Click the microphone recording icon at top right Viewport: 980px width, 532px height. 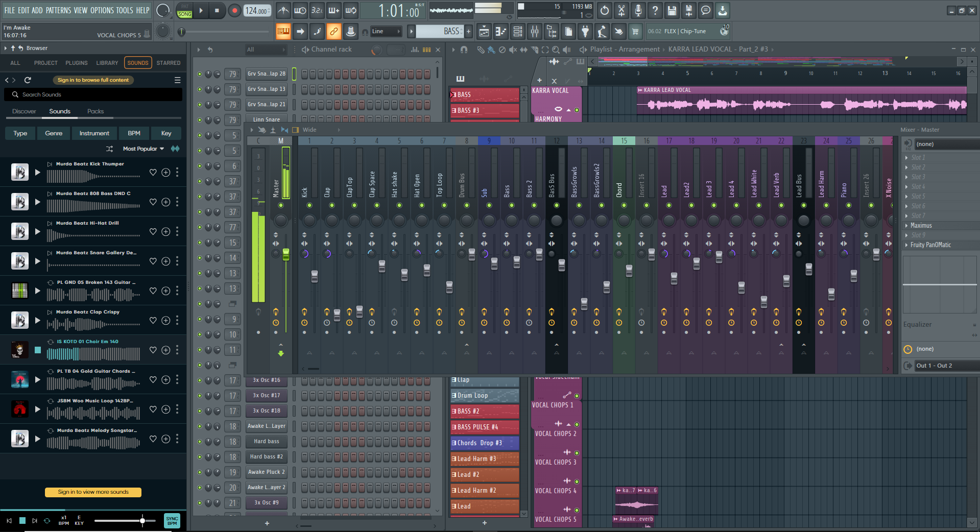tap(638, 10)
